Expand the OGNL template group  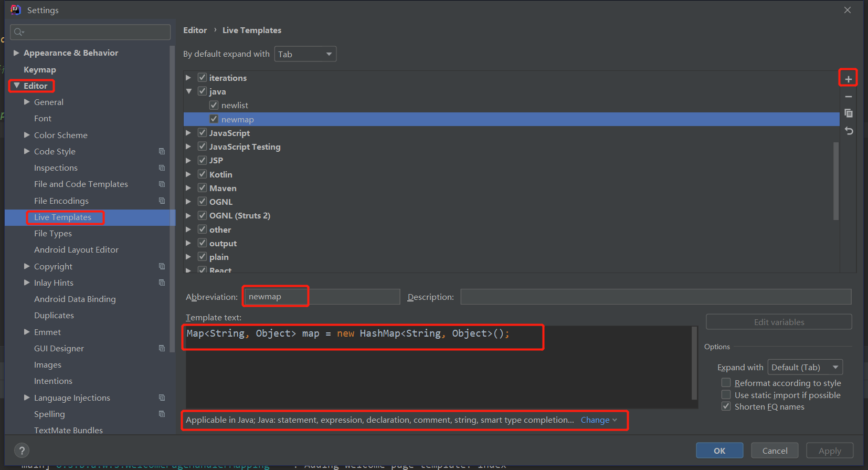(188, 202)
